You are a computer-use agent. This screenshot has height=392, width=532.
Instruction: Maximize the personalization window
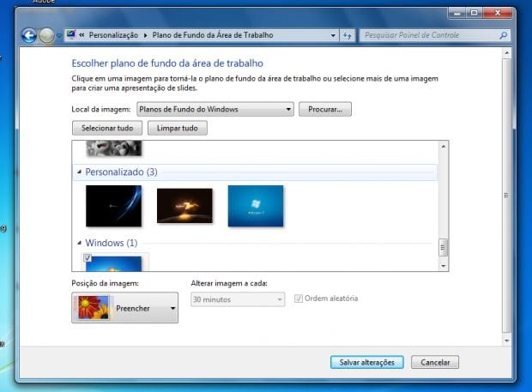tap(475, 13)
